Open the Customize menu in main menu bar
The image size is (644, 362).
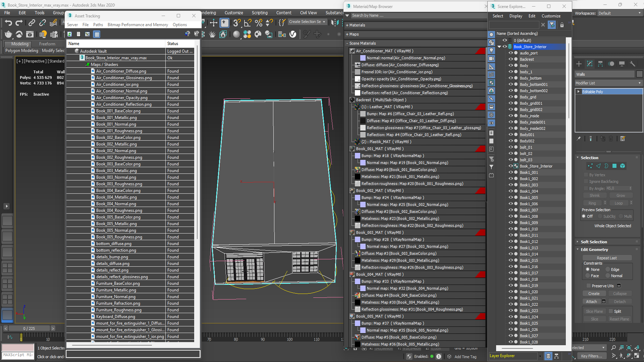[234, 13]
